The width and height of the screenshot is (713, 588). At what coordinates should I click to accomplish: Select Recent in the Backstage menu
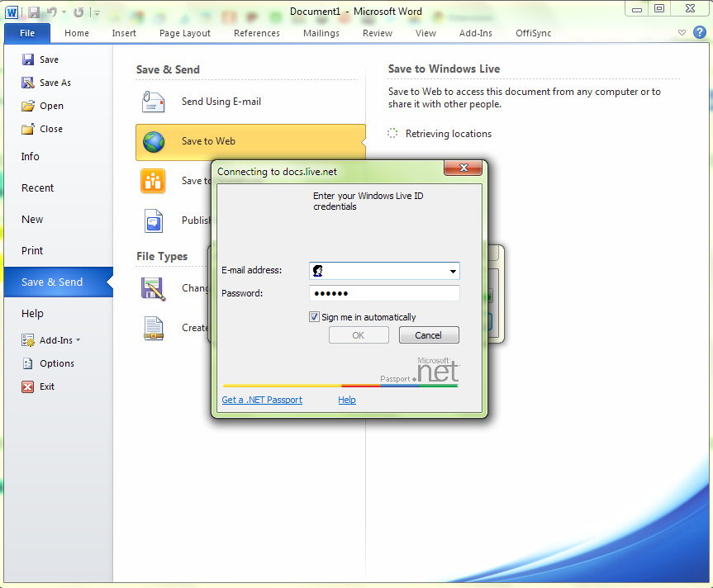pyautogui.click(x=37, y=188)
